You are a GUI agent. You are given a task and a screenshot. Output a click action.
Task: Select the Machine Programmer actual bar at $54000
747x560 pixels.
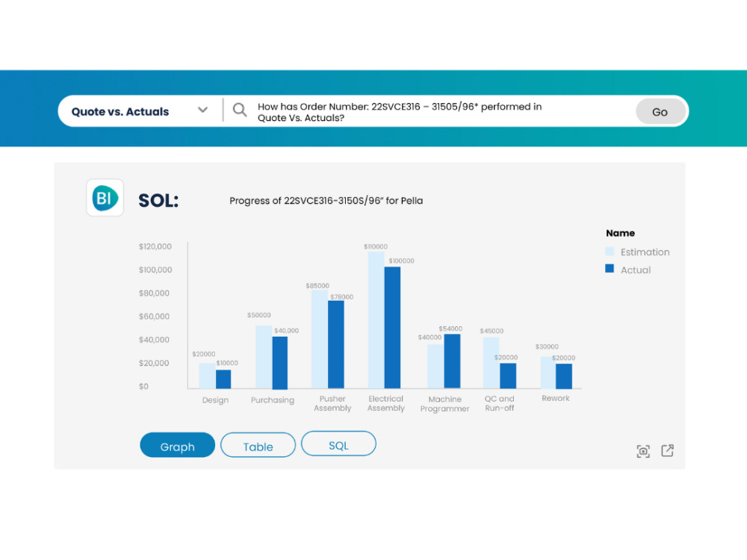[452, 361]
